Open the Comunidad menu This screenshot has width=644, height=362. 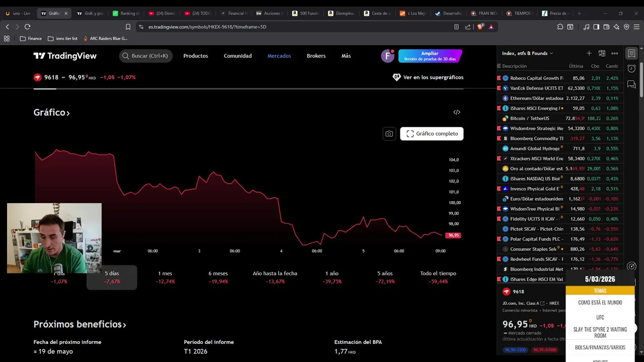[x=237, y=56]
